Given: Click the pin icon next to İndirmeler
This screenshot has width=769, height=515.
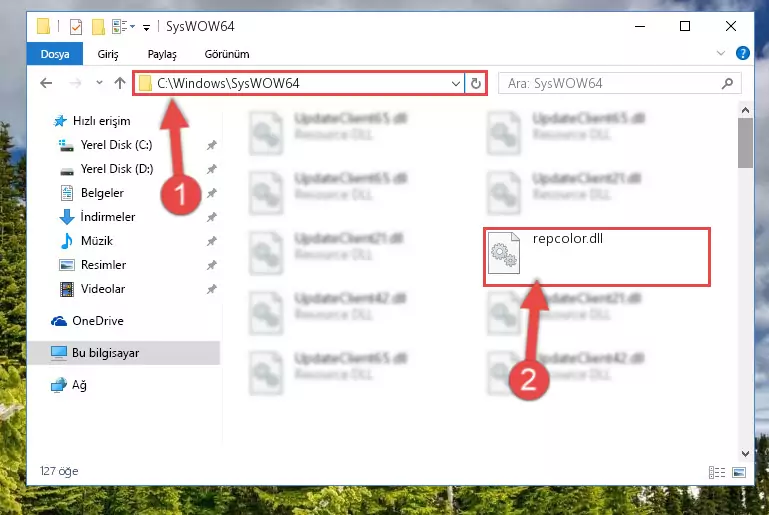Looking at the screenshot, I should coord(211,217).
